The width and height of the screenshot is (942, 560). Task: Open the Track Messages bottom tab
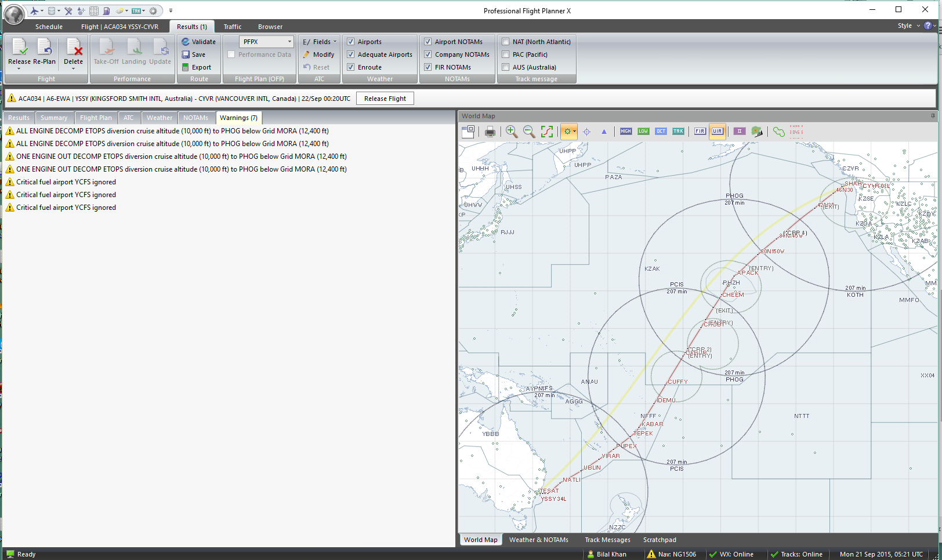607,540
